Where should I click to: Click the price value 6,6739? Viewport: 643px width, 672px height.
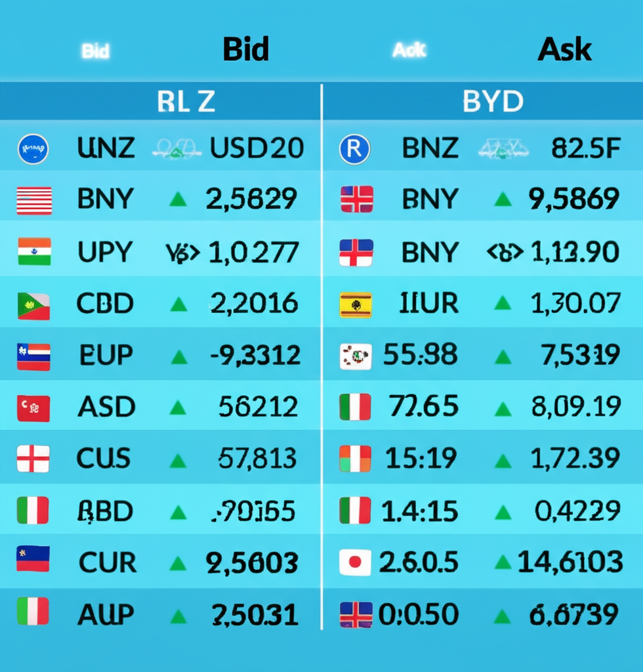click(573, 615)
